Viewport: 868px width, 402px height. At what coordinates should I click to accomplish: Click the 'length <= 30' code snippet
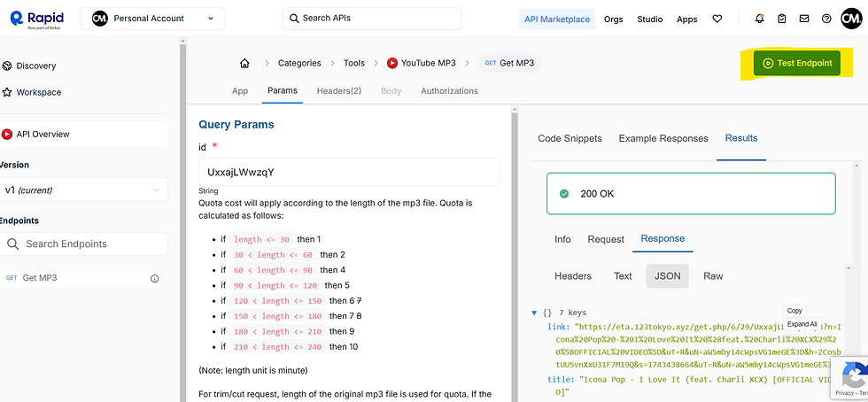coord(261,240)
